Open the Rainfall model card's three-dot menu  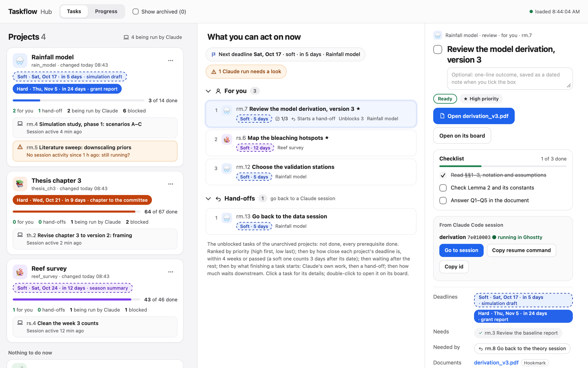pyautogui.click(x=171, y=61)
